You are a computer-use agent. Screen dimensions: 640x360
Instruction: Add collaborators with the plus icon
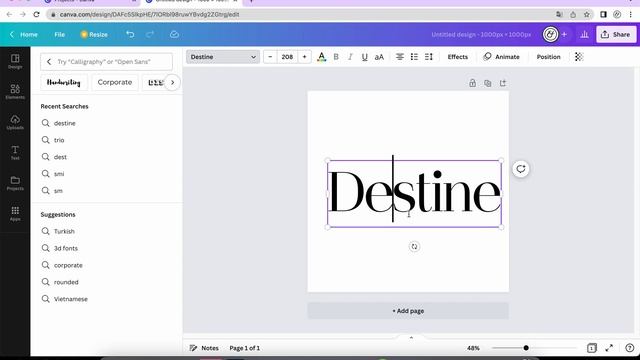pyautogui.click(x=564, y=35)
